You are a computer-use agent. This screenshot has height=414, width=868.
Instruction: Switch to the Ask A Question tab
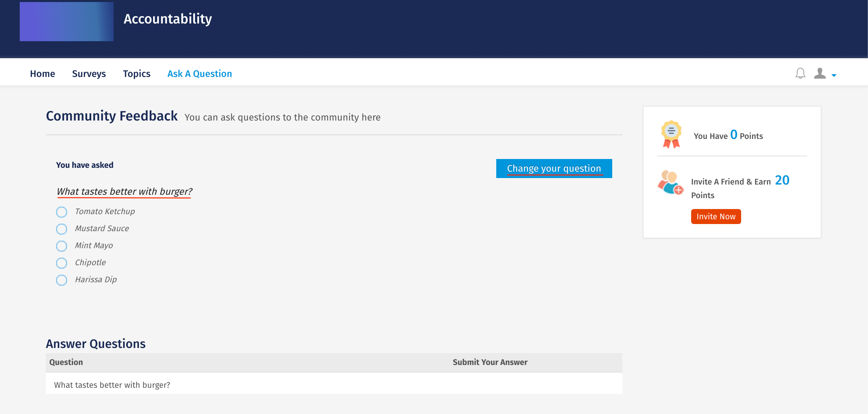200,74
